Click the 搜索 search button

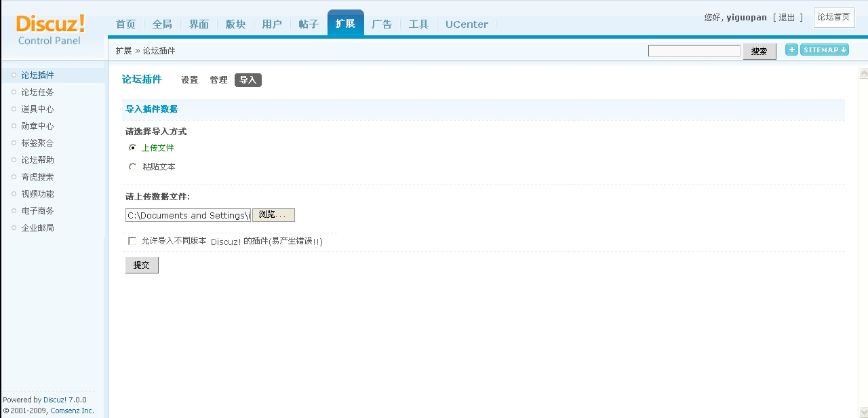click(x=759, y=52)
